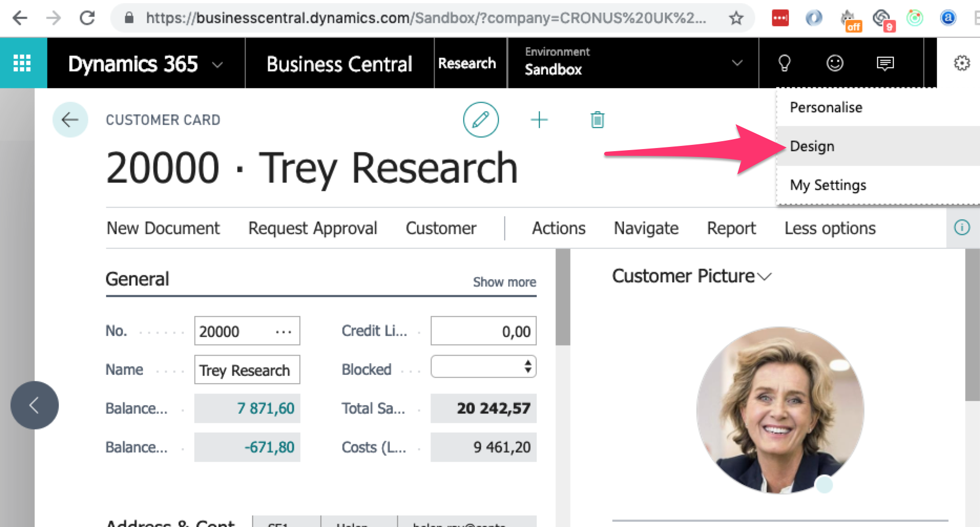Go back using customer card back arrow

[70, 120]
